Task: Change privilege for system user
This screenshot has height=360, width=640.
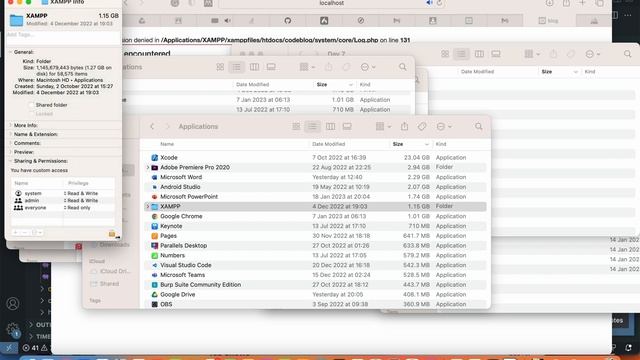Action: (x=81, y=193)
